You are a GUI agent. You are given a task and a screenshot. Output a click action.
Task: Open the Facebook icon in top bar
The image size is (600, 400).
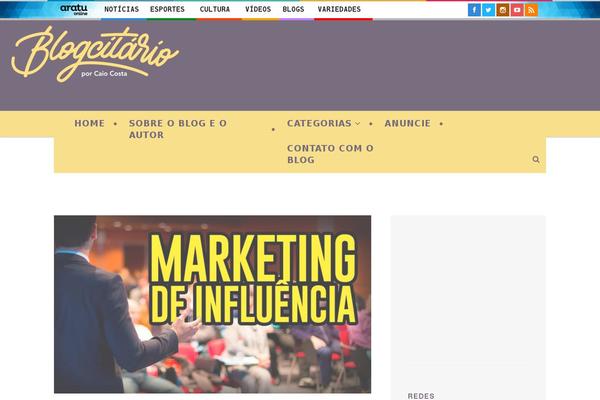474,10
